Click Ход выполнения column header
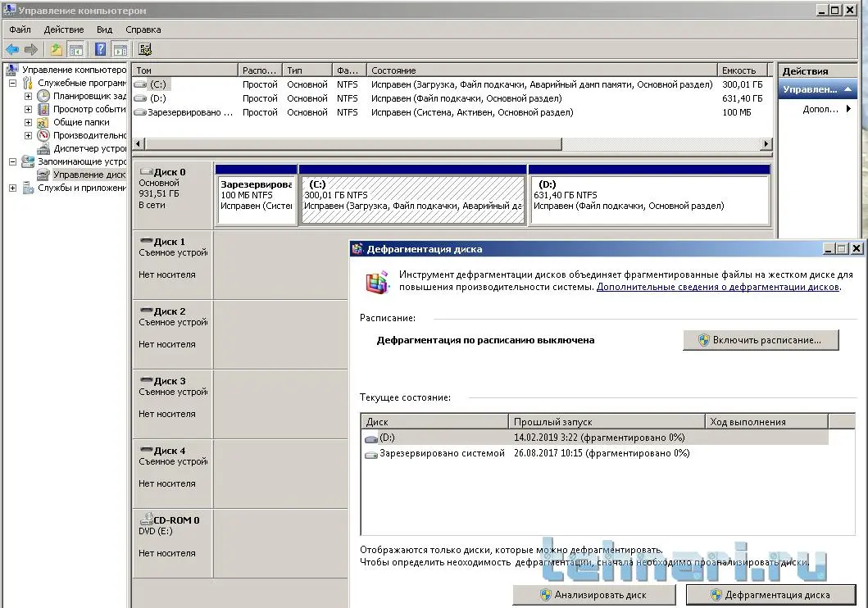The height and width of the screenshot is (608, 868). pyautogui.click(x=766, y=421)
